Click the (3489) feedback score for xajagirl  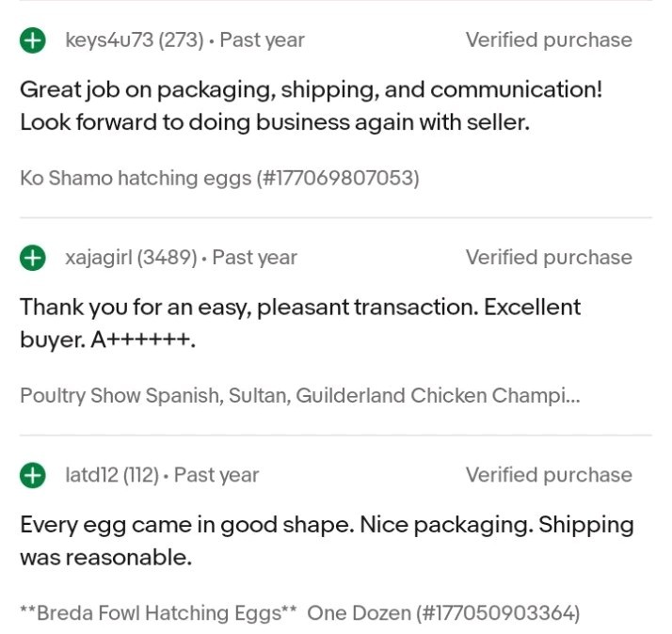click(x=168, y=258)
